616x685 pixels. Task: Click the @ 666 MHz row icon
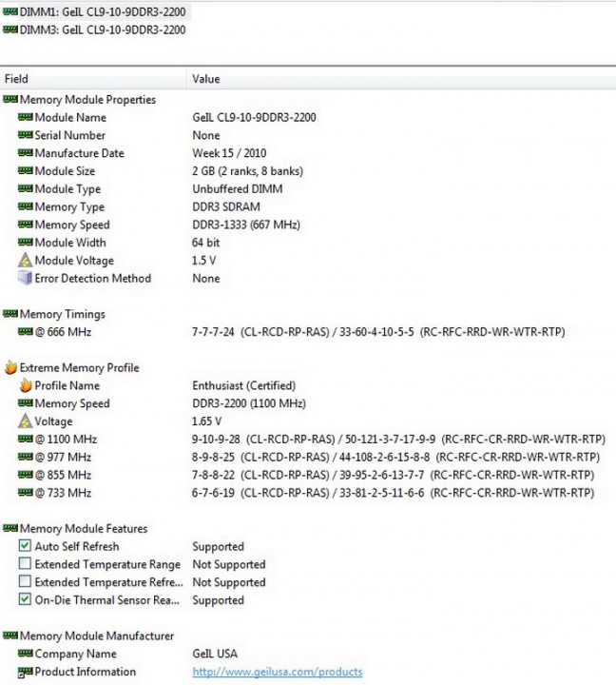tap(26, 332)
